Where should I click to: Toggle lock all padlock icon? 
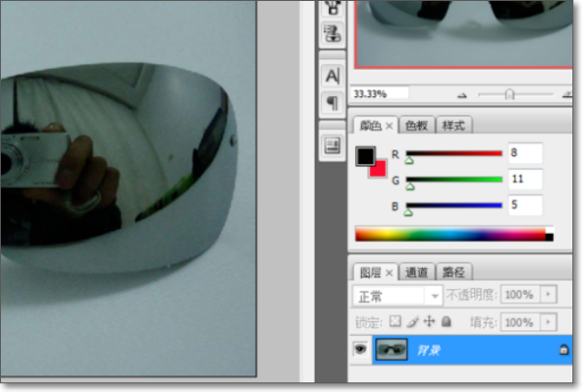tap(445, 320)
